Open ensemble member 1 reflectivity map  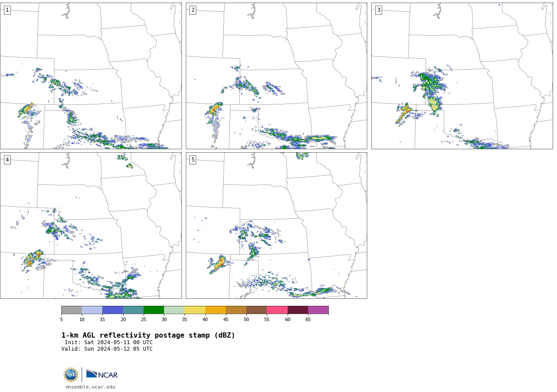[91, 76]
